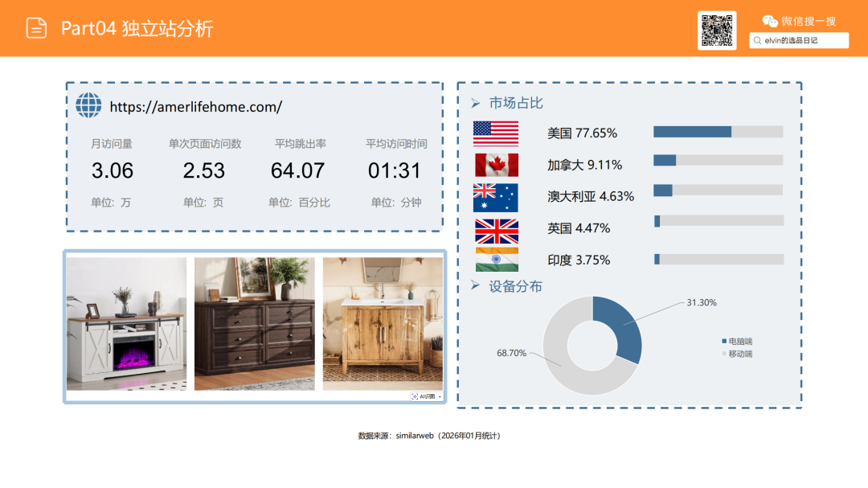Screen dimensions: 868x488
Task: Click the globe icon next to the website URL
Action: click(88, 105)
